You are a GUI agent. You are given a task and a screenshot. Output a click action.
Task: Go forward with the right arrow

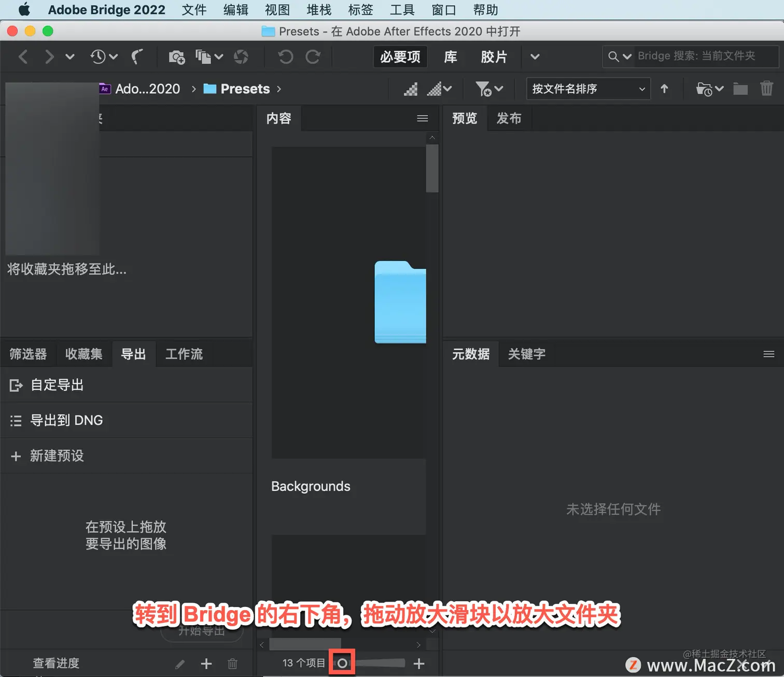[49, 57]
